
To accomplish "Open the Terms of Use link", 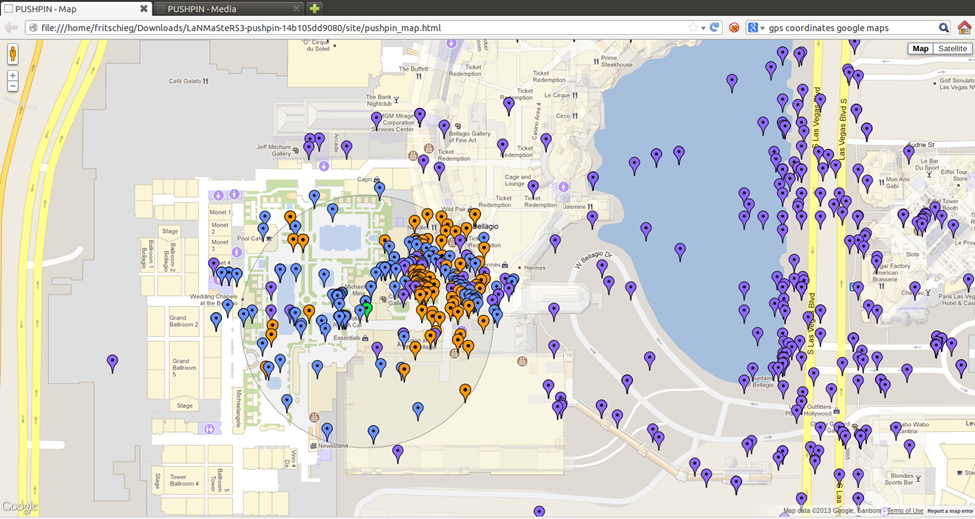I will click(x=905, y=511).
